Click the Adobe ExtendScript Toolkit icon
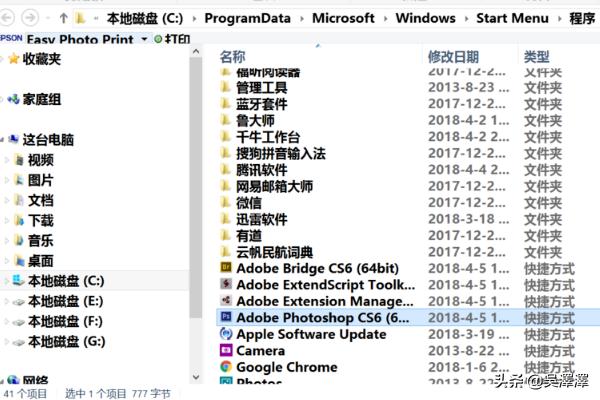 pyautogui.click(x=226, y=284)
